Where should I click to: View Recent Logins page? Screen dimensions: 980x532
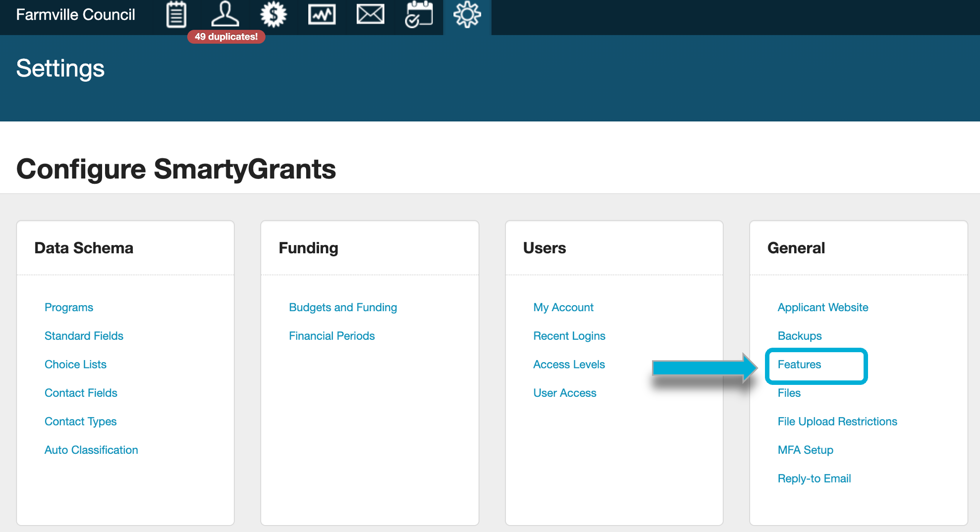[x=569, y=336]
